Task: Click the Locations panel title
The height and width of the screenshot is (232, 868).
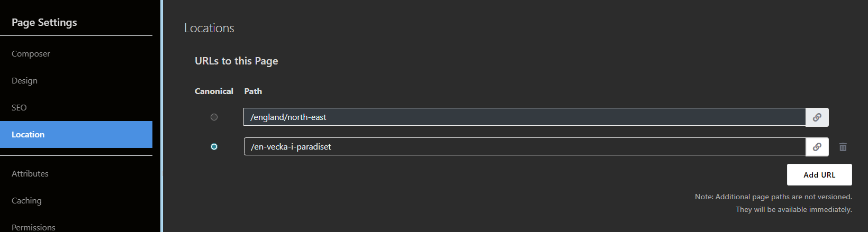Action: click(x=209, y=29)
